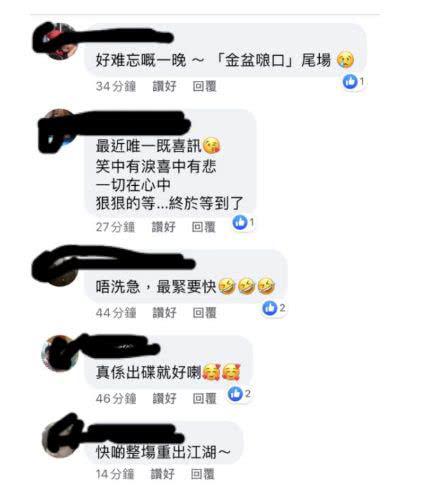The width and height of the screenshot is (444, 493).
Task: Reply to the 快啲整場重出江湖 comment
Action: (x=203, y=474)
